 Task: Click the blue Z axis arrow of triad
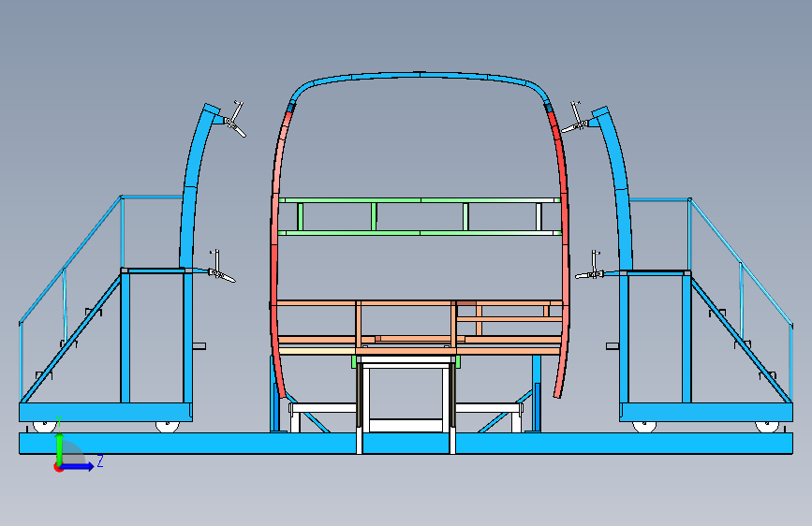(78, 466)
